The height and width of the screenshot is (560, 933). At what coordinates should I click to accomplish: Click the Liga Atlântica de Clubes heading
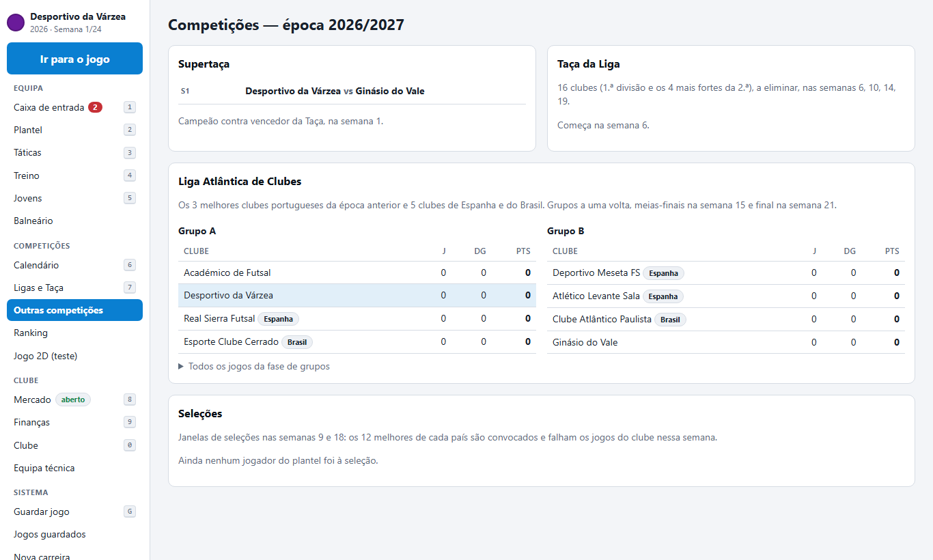240,182
